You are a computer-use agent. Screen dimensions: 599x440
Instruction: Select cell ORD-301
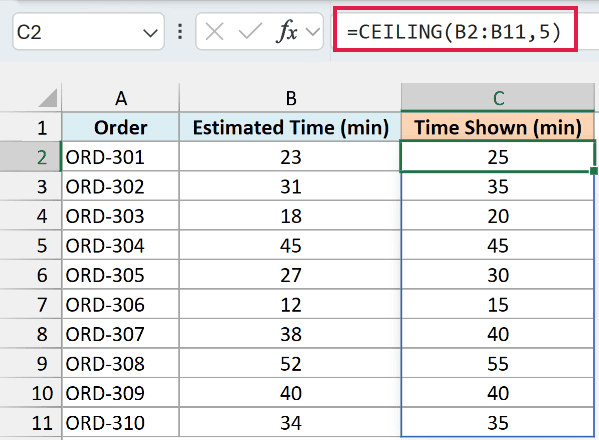click(120, 157)
